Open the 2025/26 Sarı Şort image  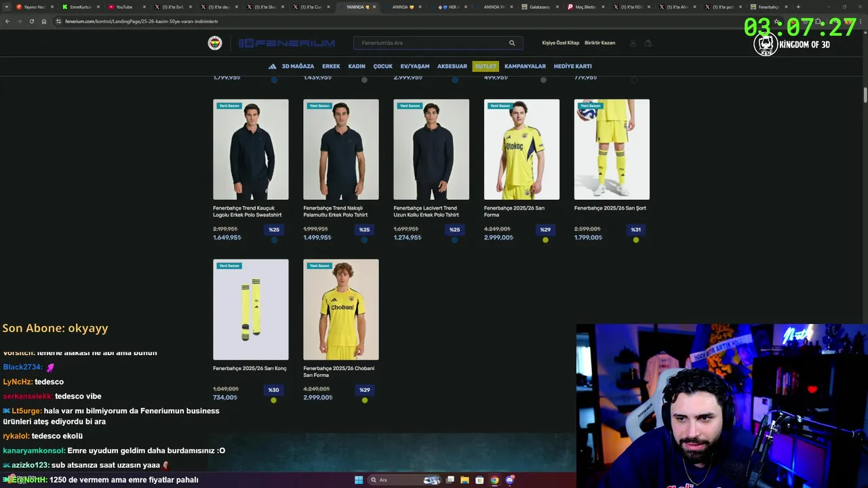pyautogui.click(x=612, y=150)
